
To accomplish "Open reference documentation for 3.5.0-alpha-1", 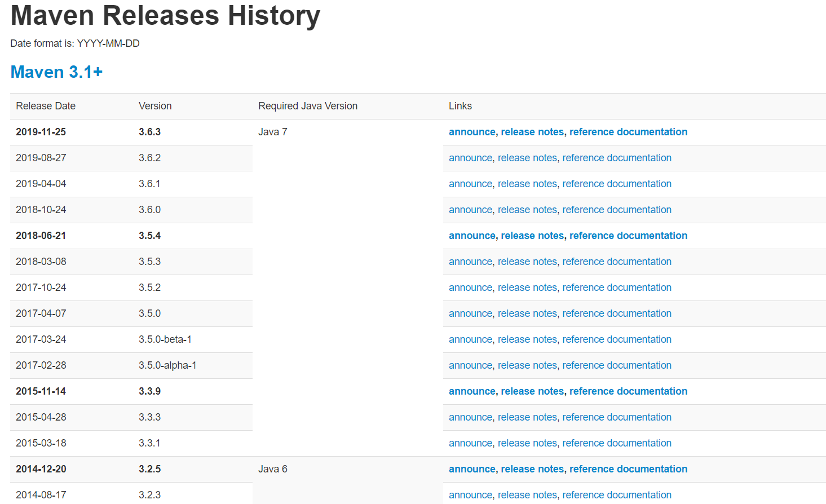I will [x=617, y=365].
